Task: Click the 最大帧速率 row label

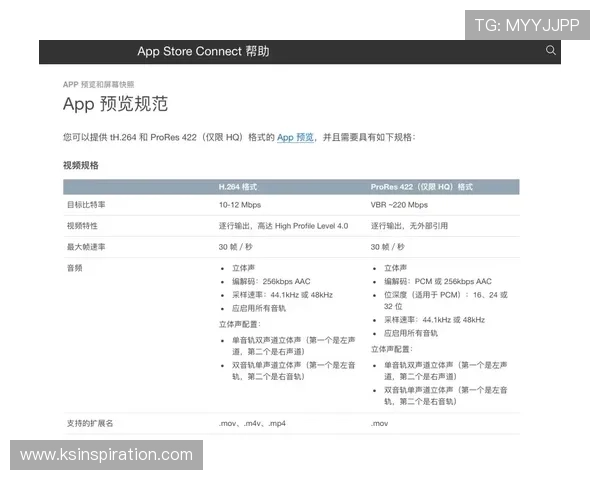Action: (x=86, y=247)
